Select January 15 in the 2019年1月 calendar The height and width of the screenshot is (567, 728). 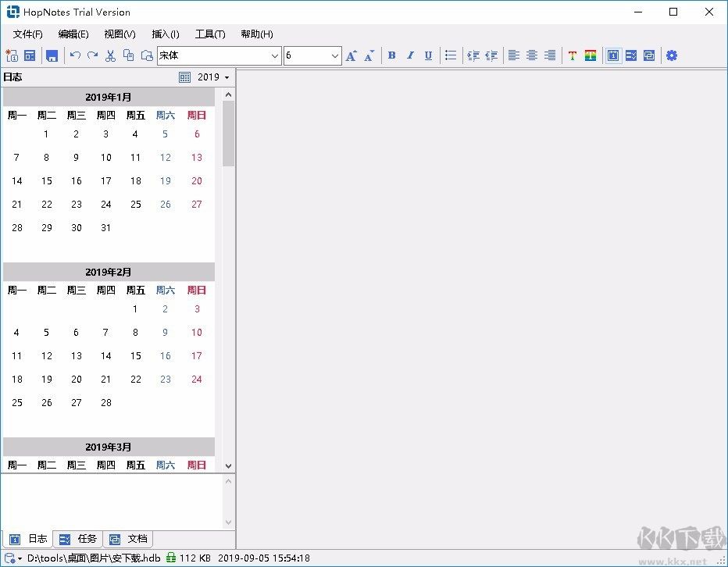(46, 180)
